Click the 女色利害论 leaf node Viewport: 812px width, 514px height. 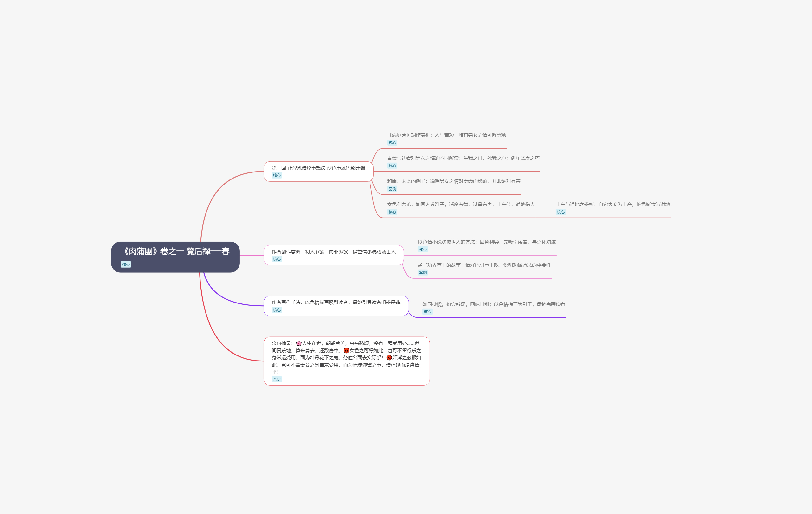coord(461,204)
